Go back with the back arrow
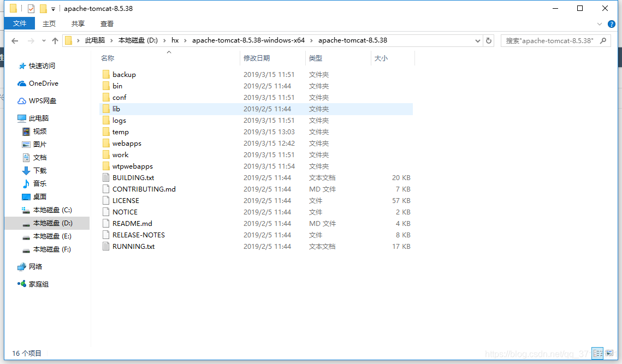Viewport: 622px width, 364px height. (15, 41)
